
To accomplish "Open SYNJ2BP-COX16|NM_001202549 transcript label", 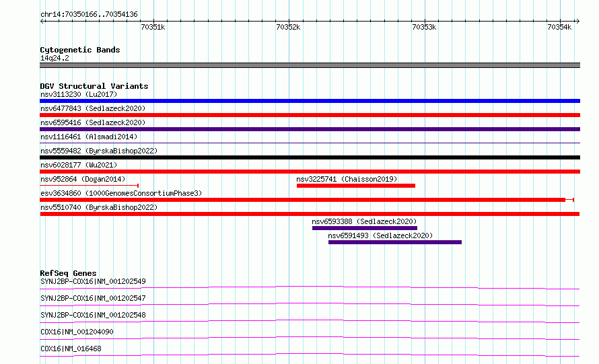I will click(93, 281).
